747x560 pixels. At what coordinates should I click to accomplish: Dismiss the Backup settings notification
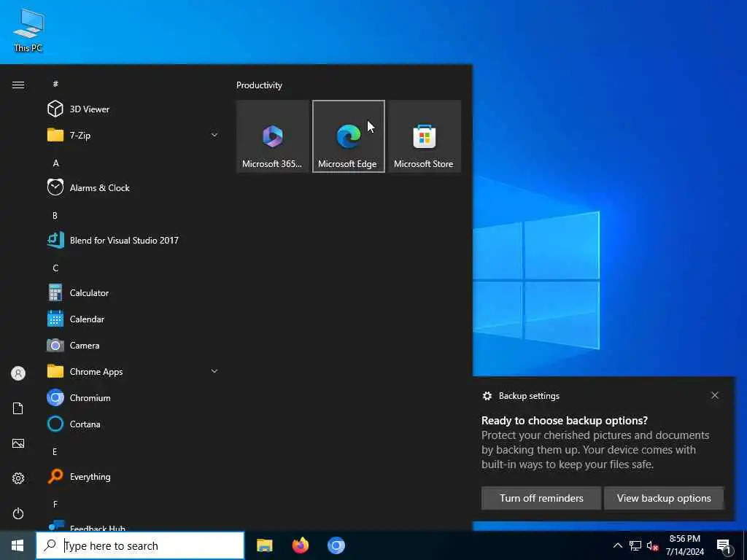click(715, 395)
